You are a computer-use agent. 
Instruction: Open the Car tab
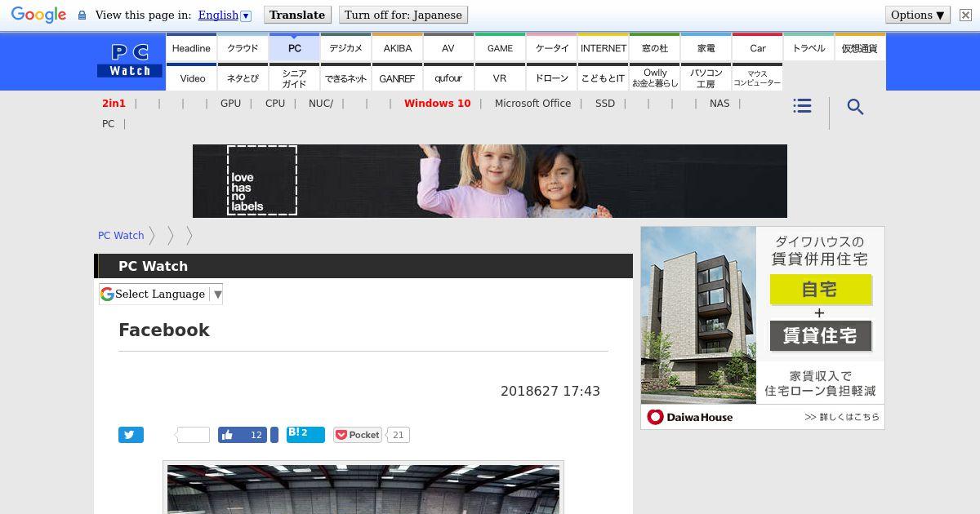[x=757, y=47]
